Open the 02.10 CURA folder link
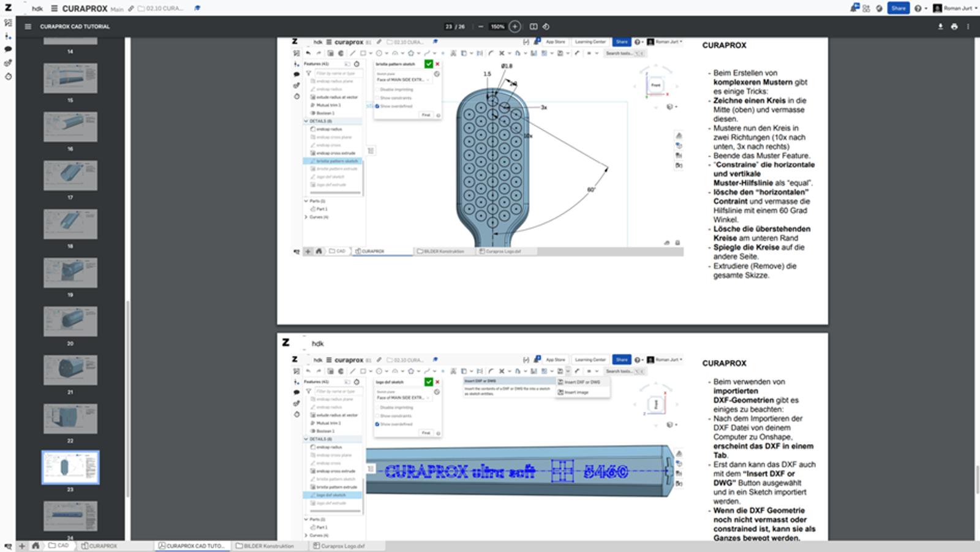 [x=160, y=9]
